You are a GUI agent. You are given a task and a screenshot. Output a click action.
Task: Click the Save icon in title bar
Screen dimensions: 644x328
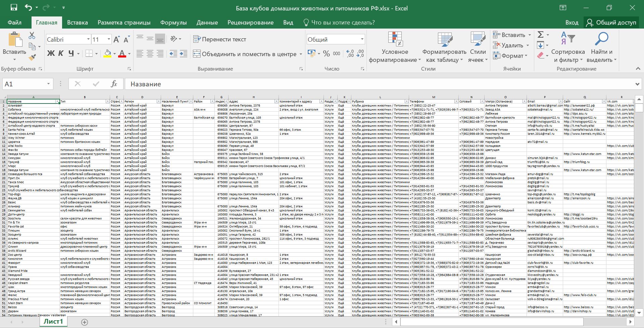(x=14, y=8)
